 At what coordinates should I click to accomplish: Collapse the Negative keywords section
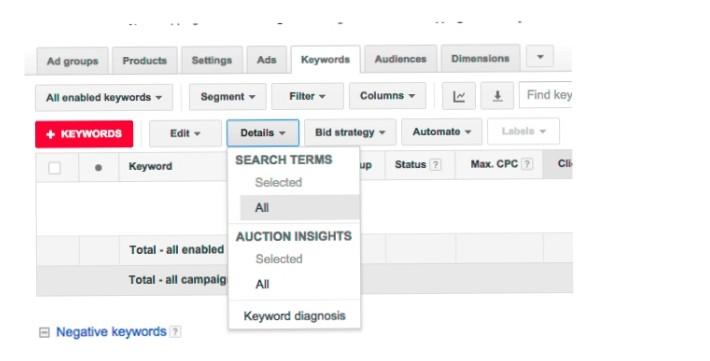[44, 333]
